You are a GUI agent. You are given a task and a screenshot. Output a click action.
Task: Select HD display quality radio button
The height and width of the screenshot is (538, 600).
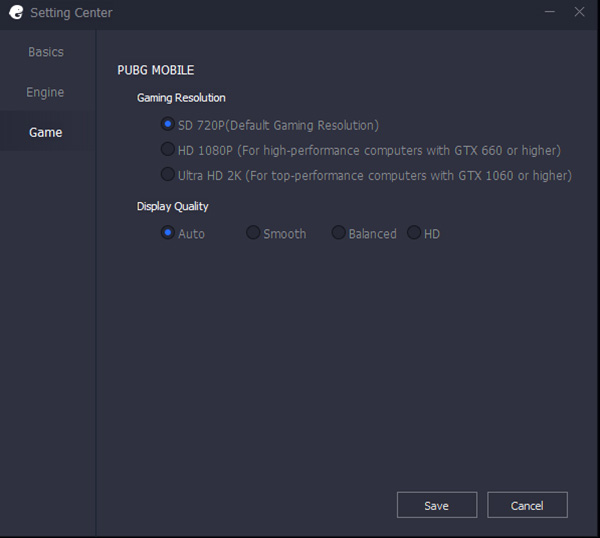point(414,233)
